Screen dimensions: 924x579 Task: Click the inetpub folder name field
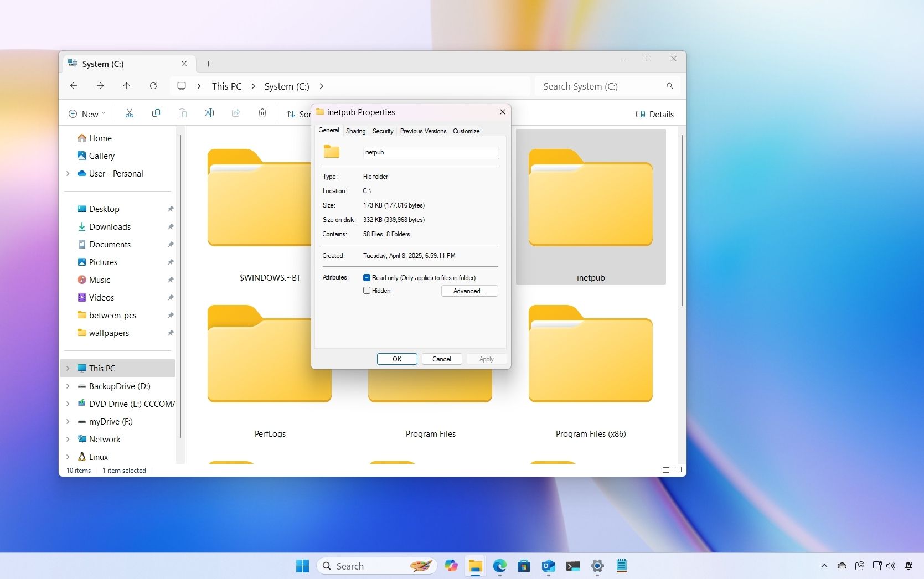(x=431, y=152)
